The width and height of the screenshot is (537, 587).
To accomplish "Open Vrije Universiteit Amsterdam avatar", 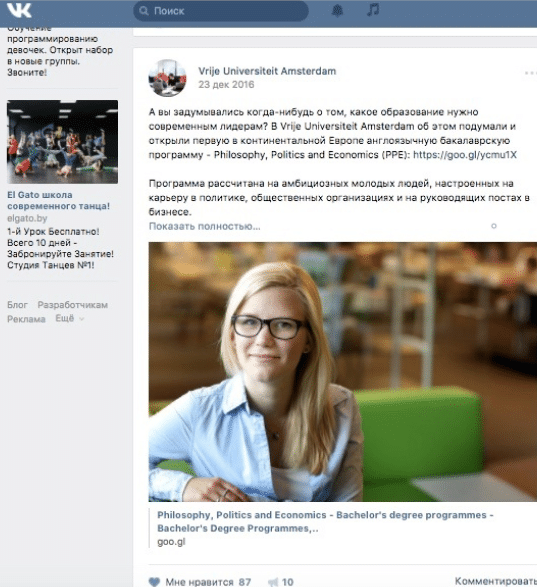I will [167, 78].
